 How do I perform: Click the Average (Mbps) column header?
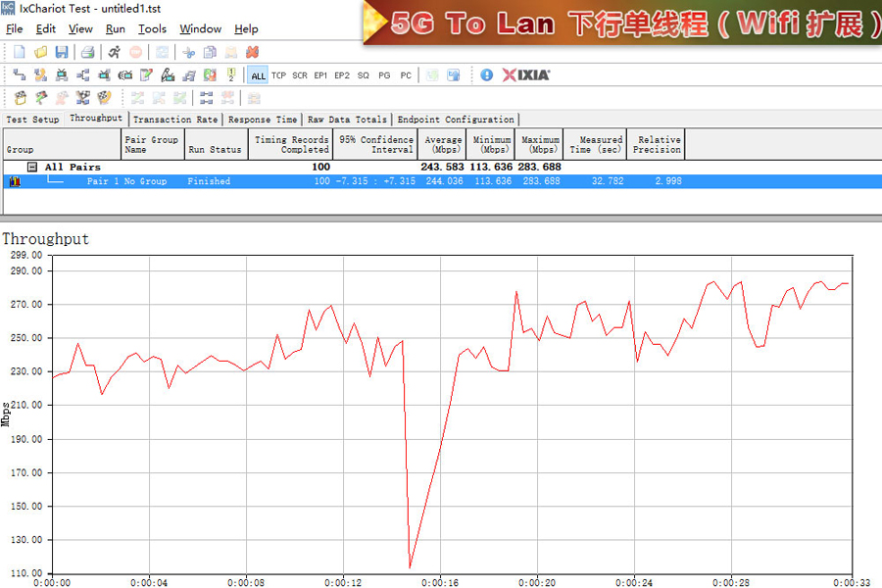(443, 145)
